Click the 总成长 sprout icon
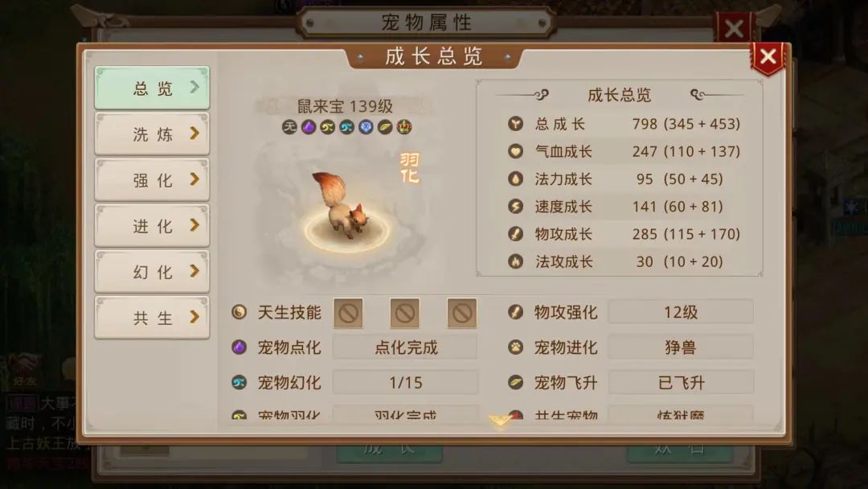The height and width of the screenshot is (489, 868). click(515, 124)
